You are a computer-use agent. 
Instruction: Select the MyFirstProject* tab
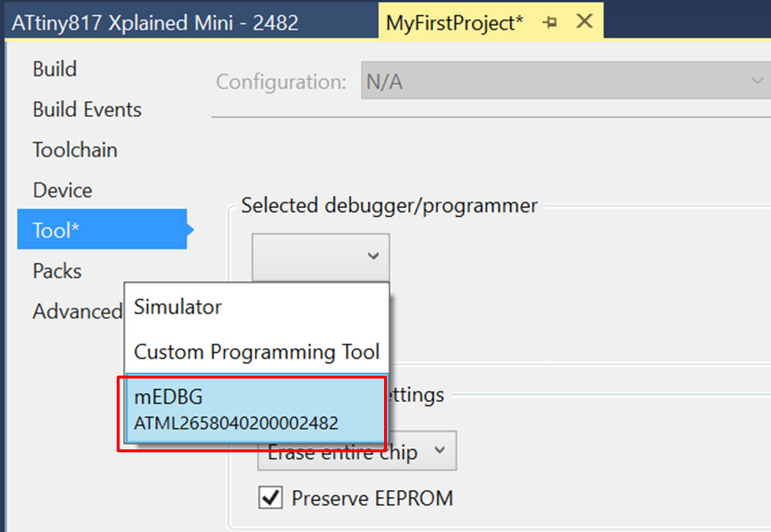tap(455, 23)
